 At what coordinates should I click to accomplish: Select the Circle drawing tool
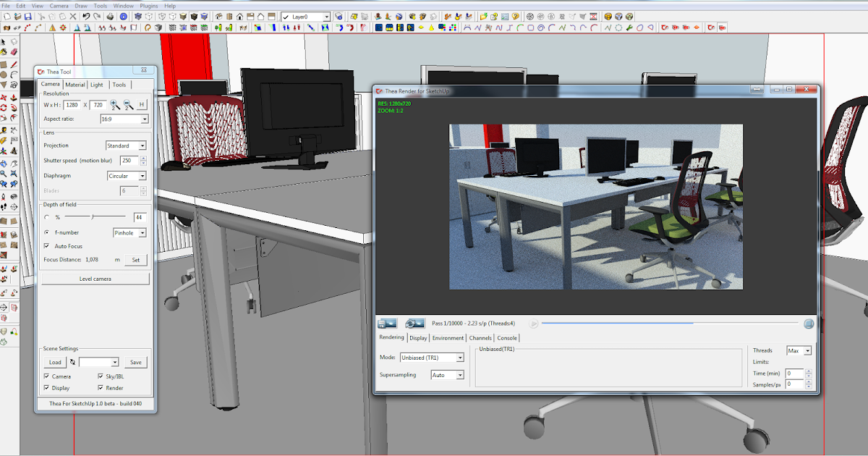3,75
